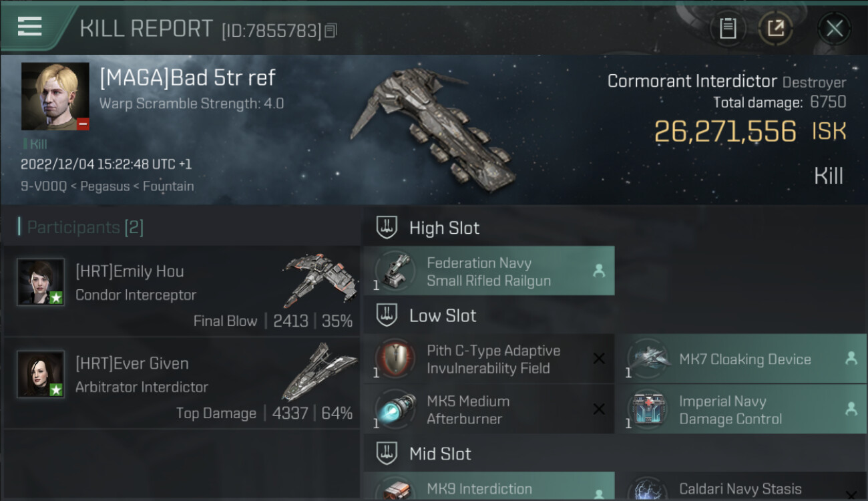Screen dimensions: 868x501
Task: Copy the kill report ID icon
Action: [x=331, y=30]
